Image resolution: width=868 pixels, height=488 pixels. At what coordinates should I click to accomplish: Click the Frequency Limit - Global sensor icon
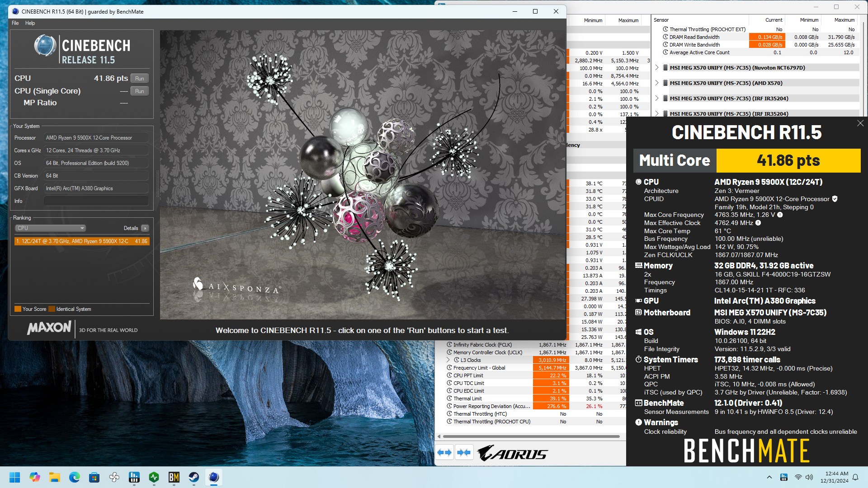click(x=449, y=368)
